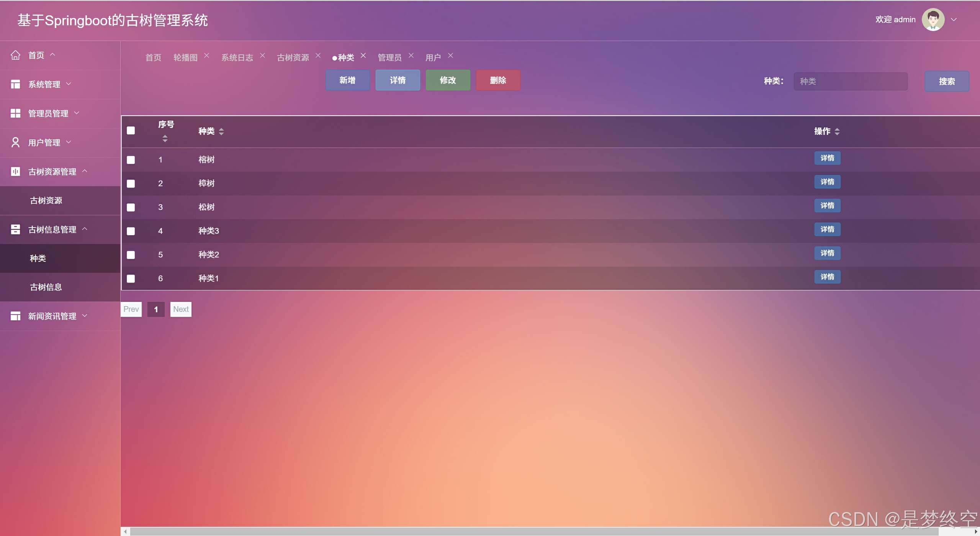This screenshot has width=980, height=536.
Task: Switch to the 用户 tab
Action: [433, 57]
